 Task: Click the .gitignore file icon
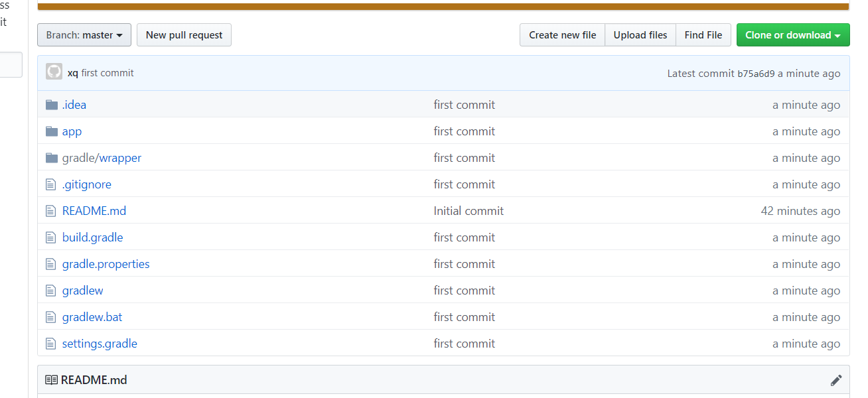click(51, 184)
